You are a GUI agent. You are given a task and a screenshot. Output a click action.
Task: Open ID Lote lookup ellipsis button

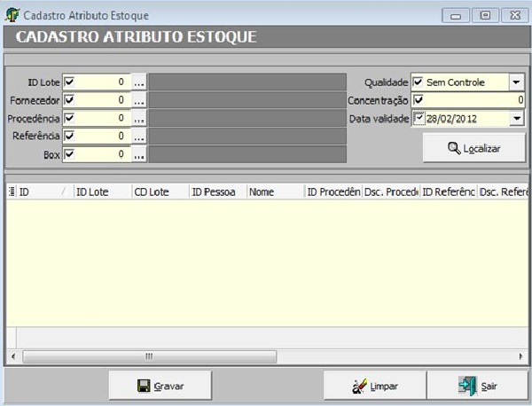pos(138,82)
